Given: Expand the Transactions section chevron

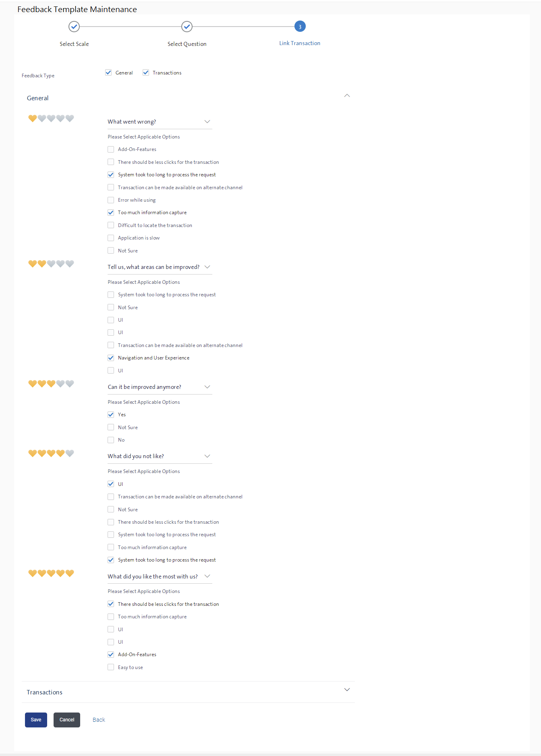Looking at the screenshot, I should [347, 690].
